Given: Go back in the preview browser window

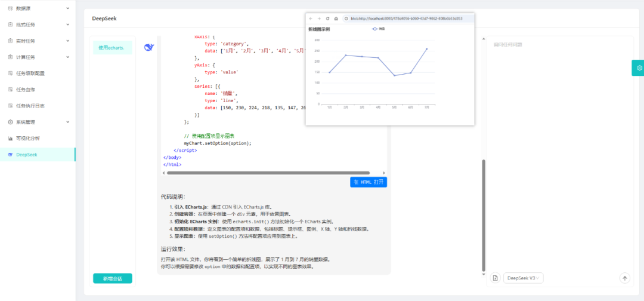Looking at the screenshot, I should coord(311,19).
